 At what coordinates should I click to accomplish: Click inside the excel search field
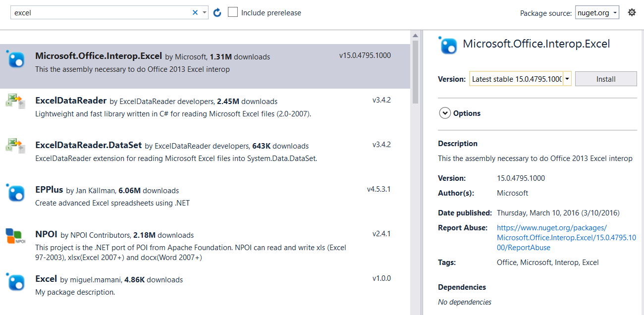point(99,12)
